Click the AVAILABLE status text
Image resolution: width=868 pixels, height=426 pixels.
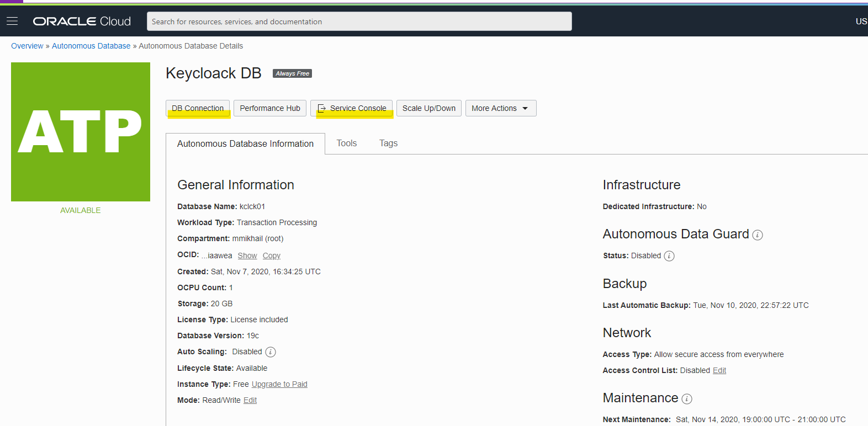(x=81, y=210)
